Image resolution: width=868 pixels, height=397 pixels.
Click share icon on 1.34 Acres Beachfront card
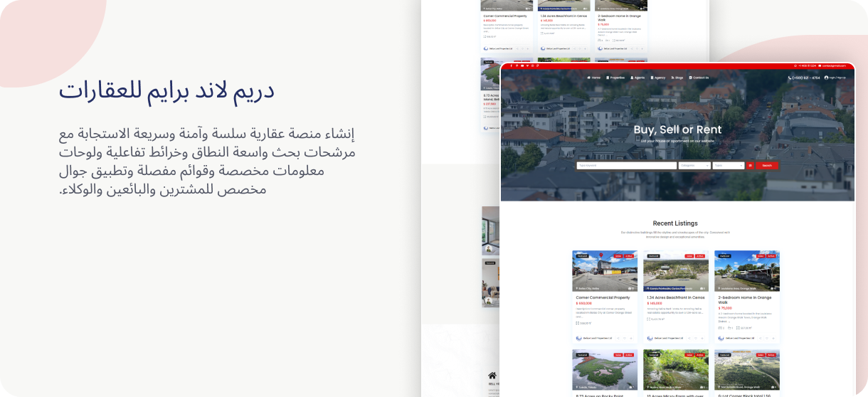click(x=688, y=338)
